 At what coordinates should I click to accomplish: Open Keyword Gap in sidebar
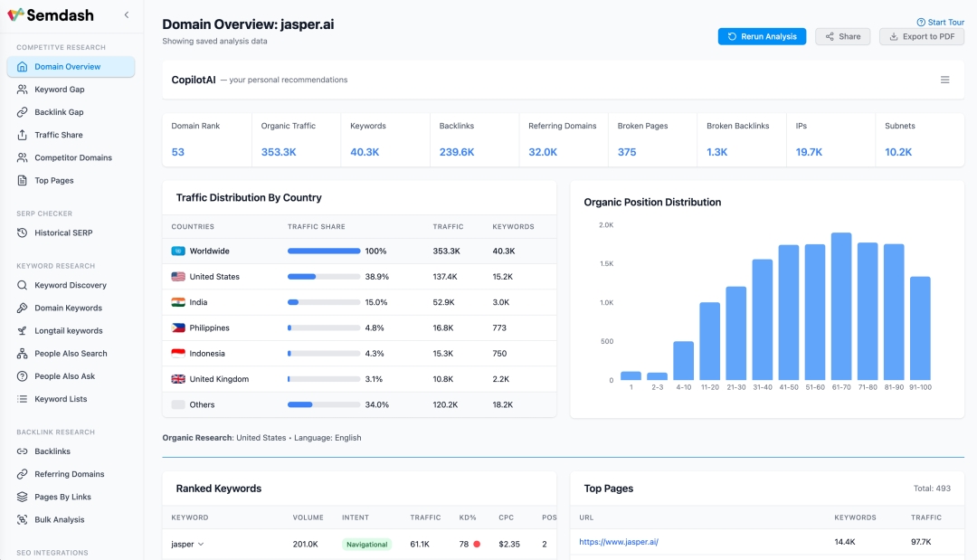click(x=71, y=89)
